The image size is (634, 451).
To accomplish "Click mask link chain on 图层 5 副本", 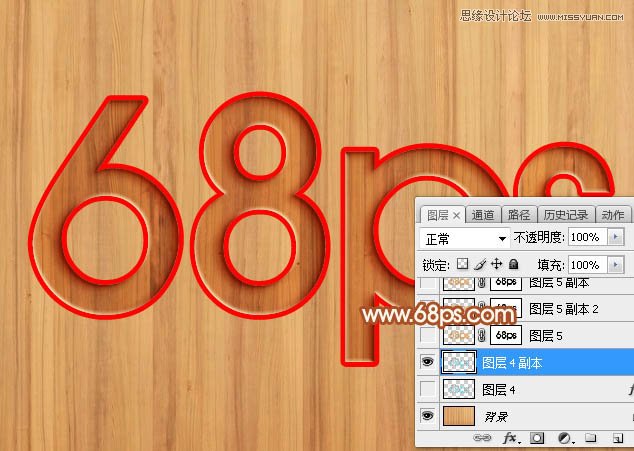I will pos(482,283).
